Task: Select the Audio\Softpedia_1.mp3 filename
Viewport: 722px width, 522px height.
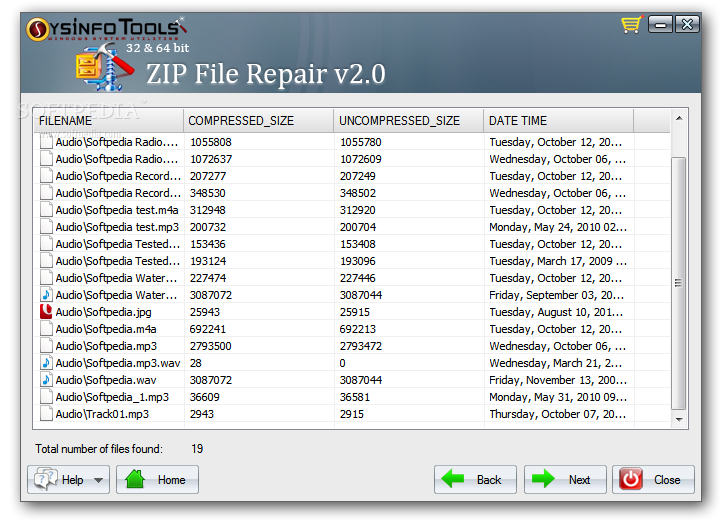Action: pyautogui.click(x=112, y=397)
